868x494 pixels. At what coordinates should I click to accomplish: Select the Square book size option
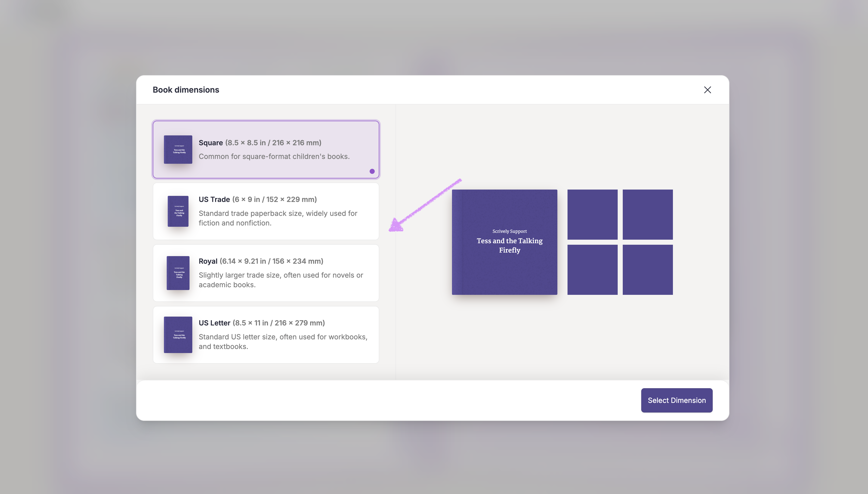266,149
